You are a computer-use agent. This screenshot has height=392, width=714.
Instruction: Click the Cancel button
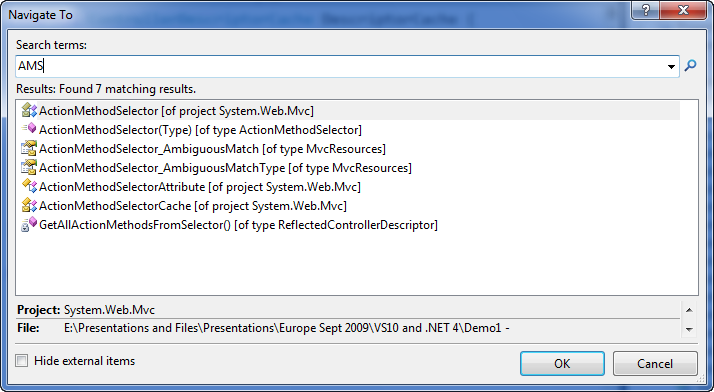pos(655,363)
